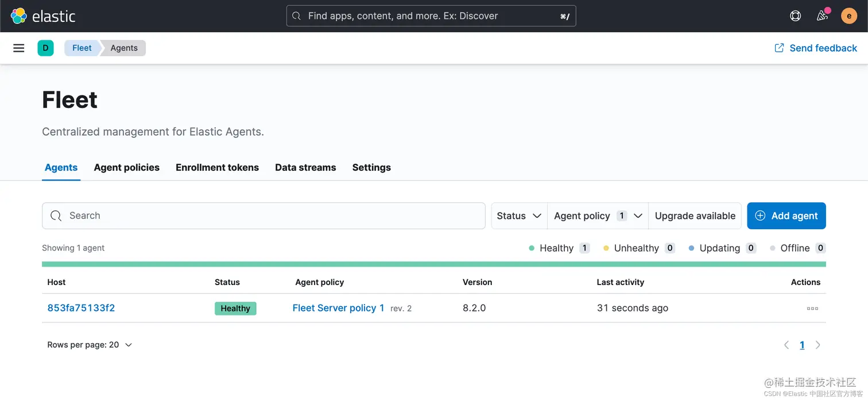Image resolution: width=868 pixels, height=400 pixels.
Task: Open host 853fa75133f2 details
Action: click(81, 308)
